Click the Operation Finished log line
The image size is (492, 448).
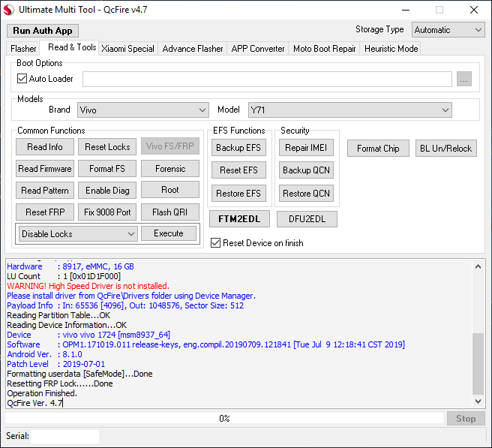[42, 393]
